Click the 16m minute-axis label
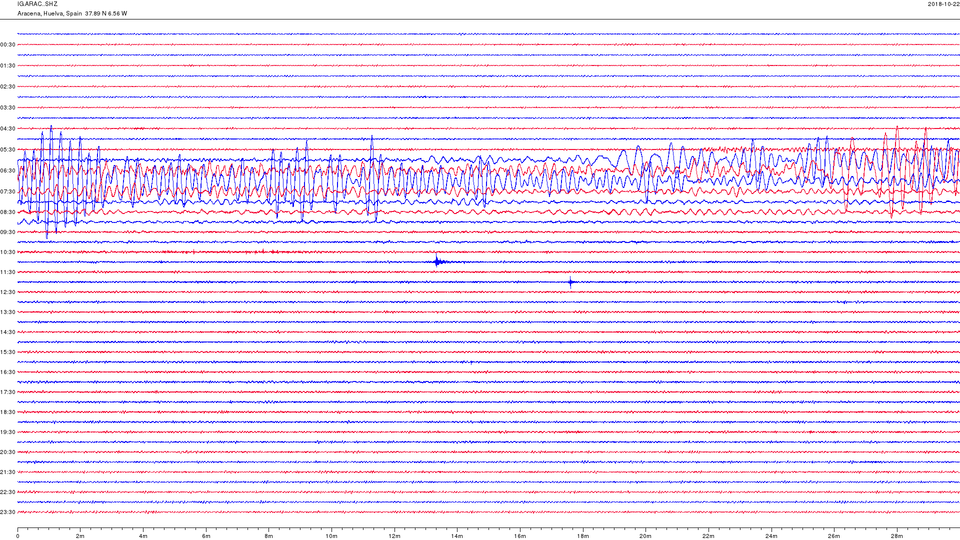960x540 pixels. coord(520,536)
